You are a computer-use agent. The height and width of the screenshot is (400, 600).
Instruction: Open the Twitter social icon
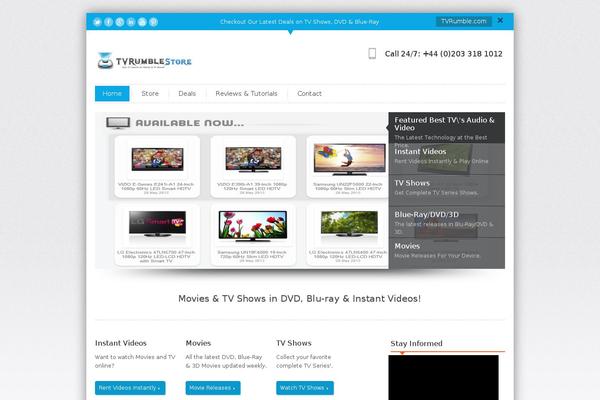tap(97, 22)
